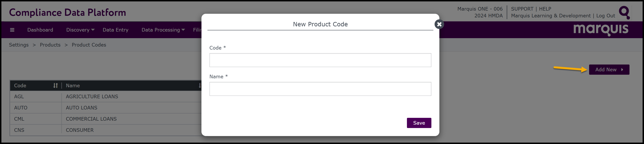Focus the Code input field
Image resolution: width=644 pixels, height=144 pixels.
tap(320, 60)
